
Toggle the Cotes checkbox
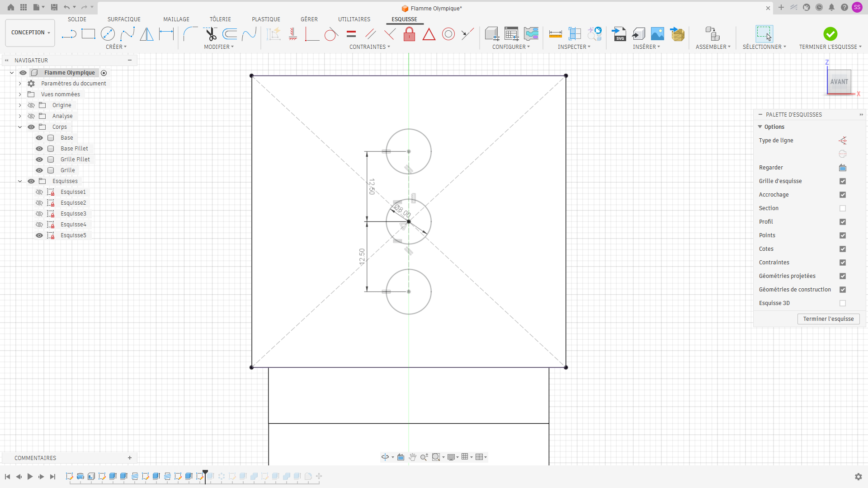point(843,249)
